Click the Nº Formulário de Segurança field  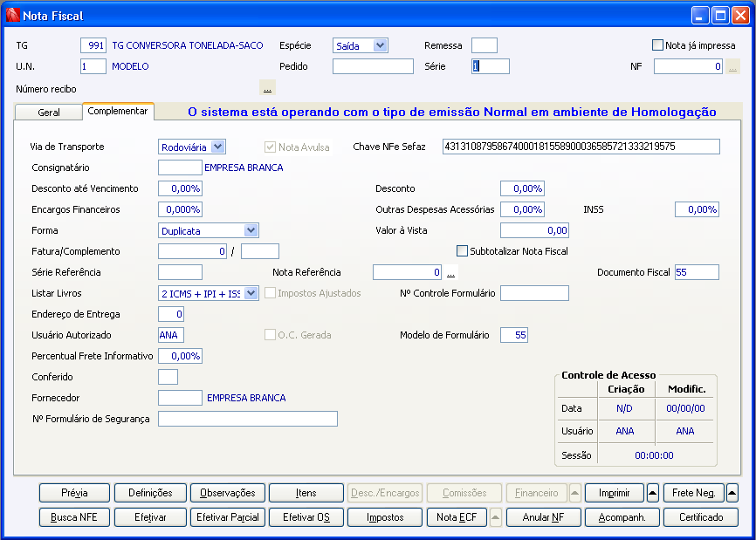click(x=248, y=419)
